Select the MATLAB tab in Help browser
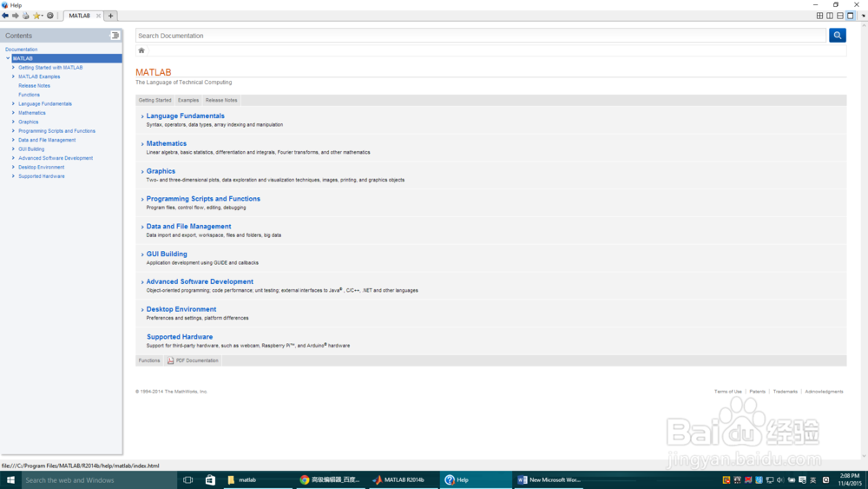 [x=79, y=16]
